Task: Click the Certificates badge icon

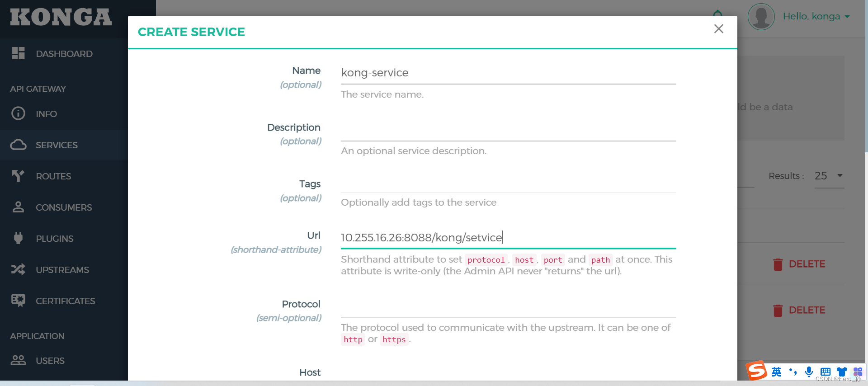Action: click(x=18, y=301)
